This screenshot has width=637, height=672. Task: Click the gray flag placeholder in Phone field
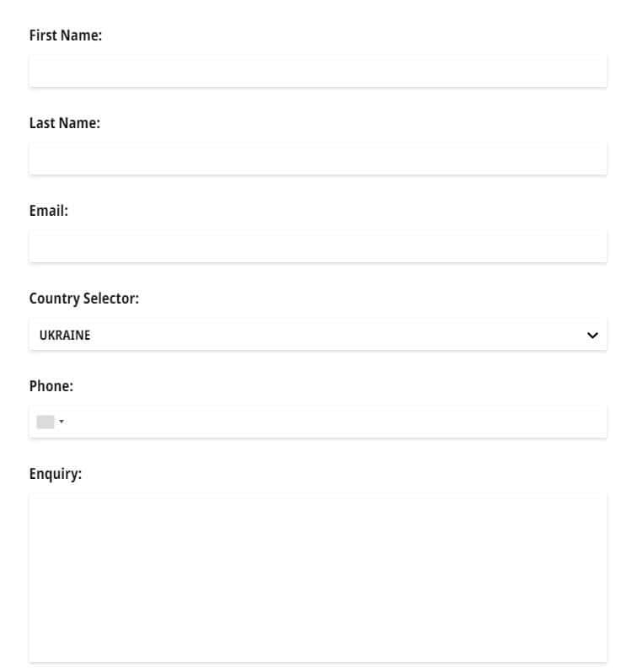click(x=45, y=422)
